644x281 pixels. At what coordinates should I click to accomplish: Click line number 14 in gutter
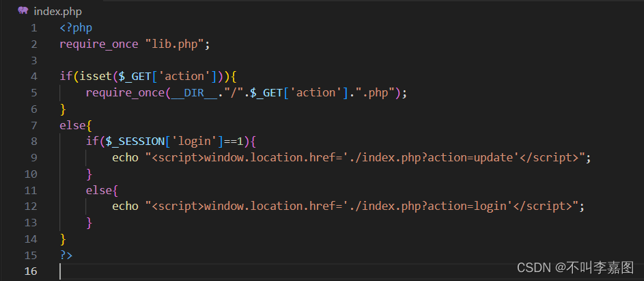(x=31, y=239)
